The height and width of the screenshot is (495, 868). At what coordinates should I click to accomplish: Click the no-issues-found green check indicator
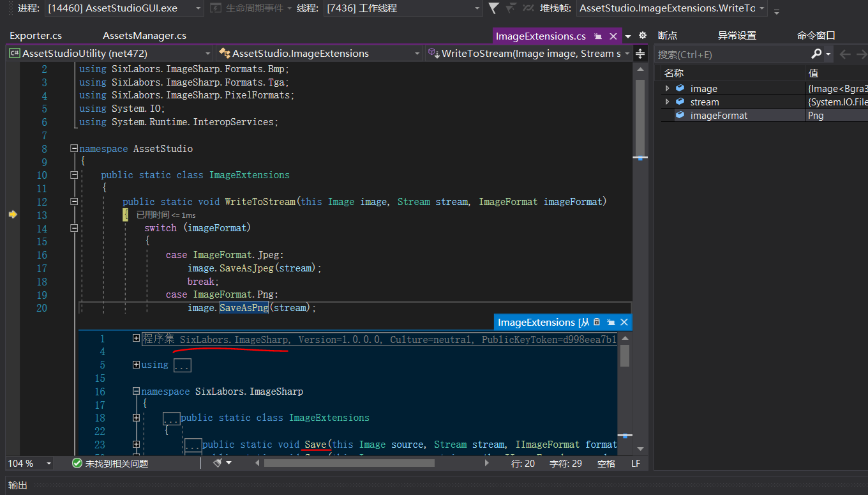coord(77,464)
